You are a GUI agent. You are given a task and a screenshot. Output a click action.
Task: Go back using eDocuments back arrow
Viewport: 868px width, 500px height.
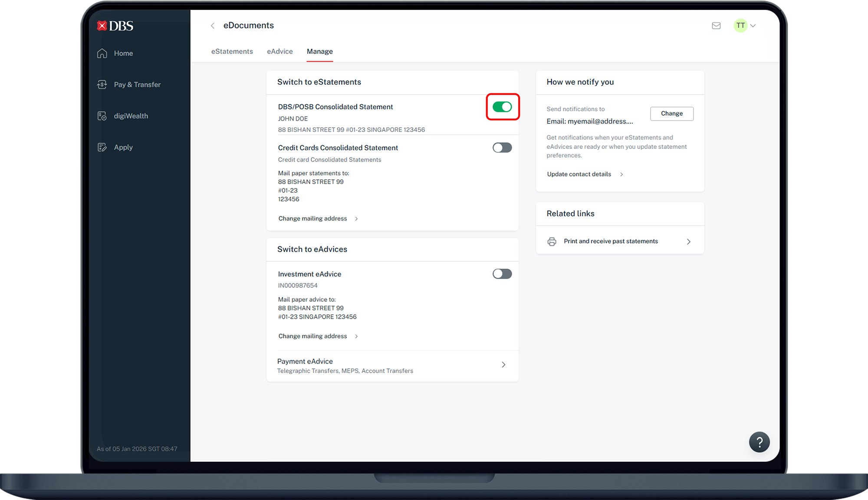pyautogui.click(x=213, y=26)
